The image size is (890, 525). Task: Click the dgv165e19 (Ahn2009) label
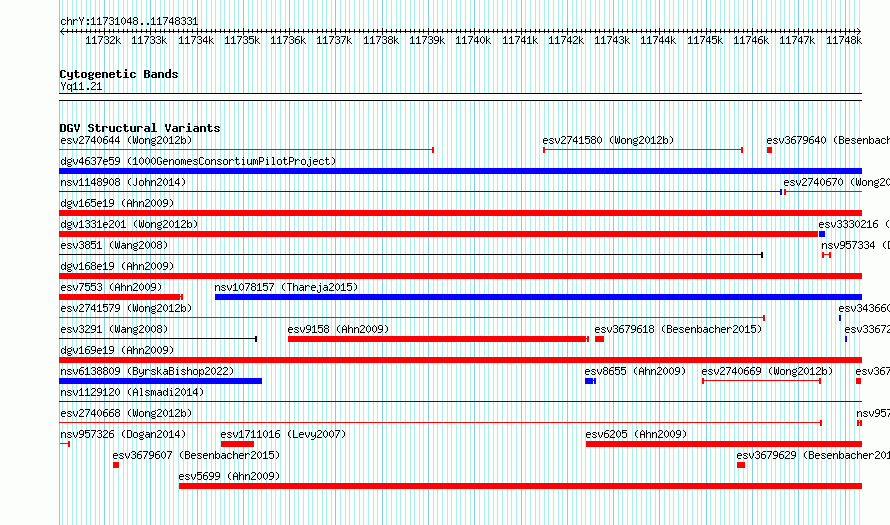tap(117, 203)
